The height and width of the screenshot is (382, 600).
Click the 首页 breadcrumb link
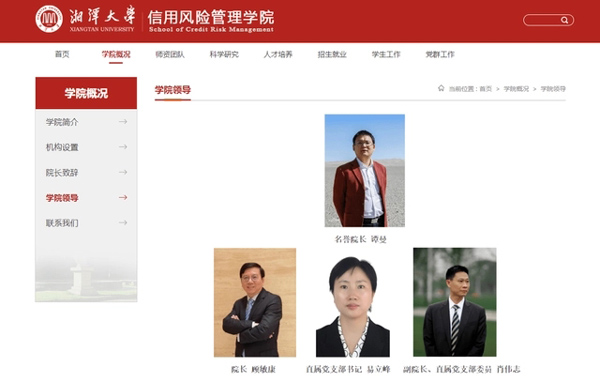485,89
